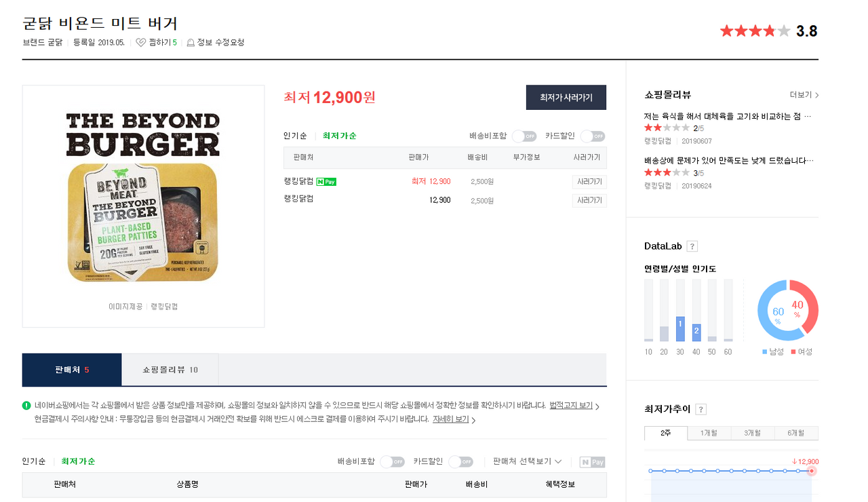Open the 법적고지 보기 disclosure link
This screenshot has width=868, height=502.
click(574, 406)
